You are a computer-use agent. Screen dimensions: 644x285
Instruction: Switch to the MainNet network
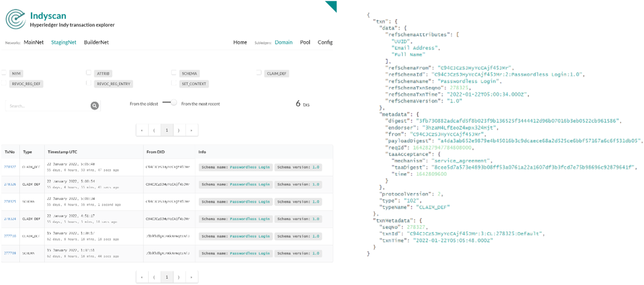point(33,42)
